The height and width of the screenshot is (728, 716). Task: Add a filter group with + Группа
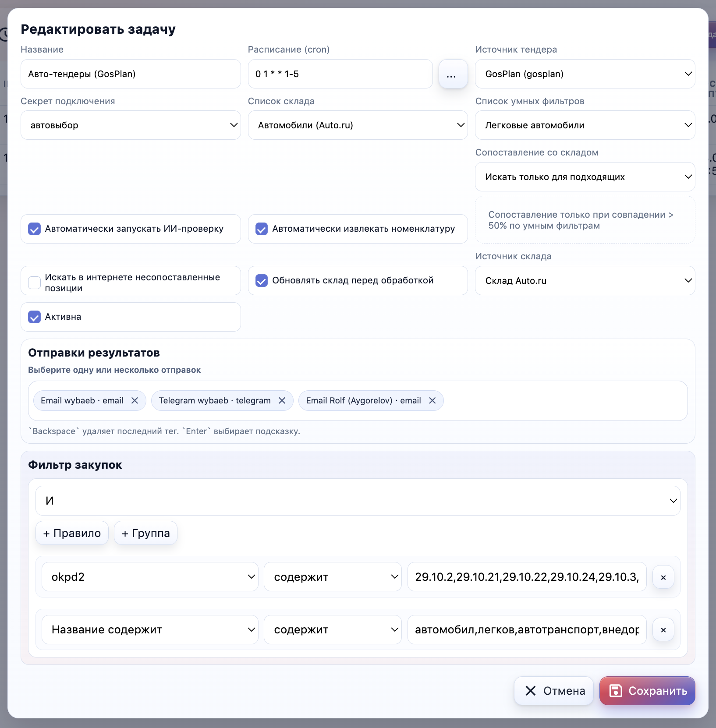pos(145,533)
